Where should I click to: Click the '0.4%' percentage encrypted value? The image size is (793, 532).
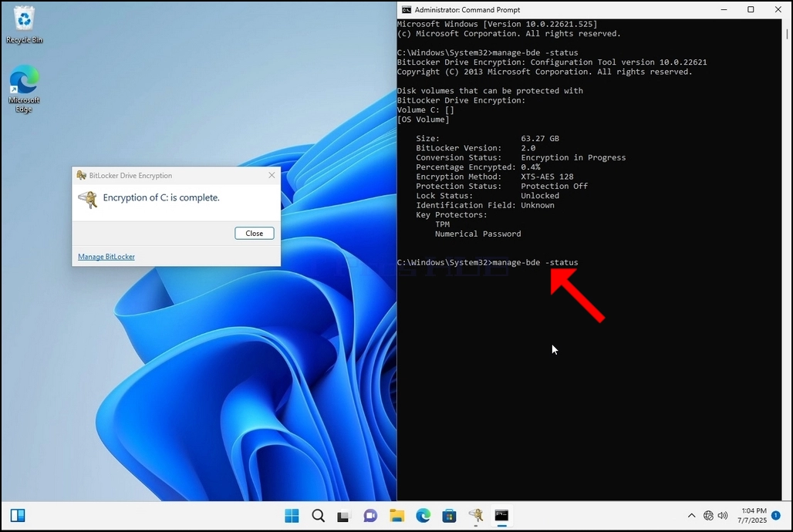(531, 167)
